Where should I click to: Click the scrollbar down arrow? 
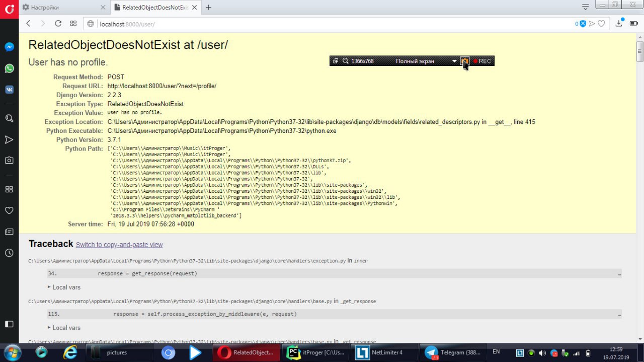tap(640, 339)
